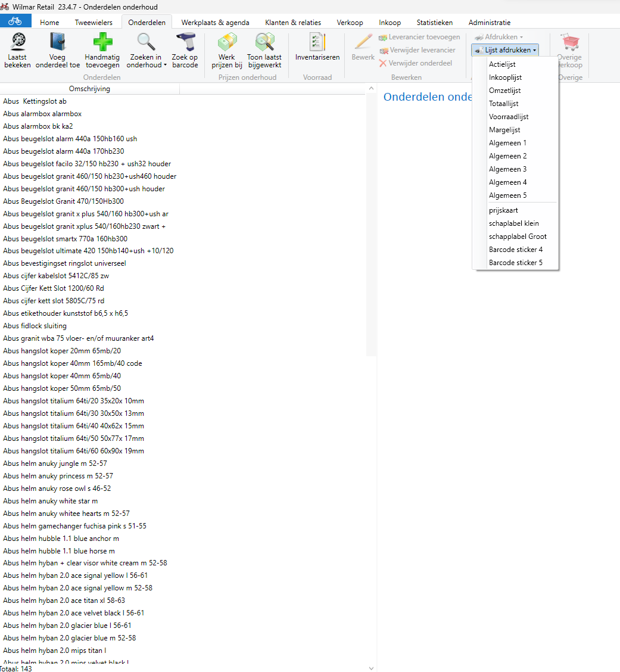Click the Voeg onderdeel toe book icon
620x672 pixels.
click(57, 43)
